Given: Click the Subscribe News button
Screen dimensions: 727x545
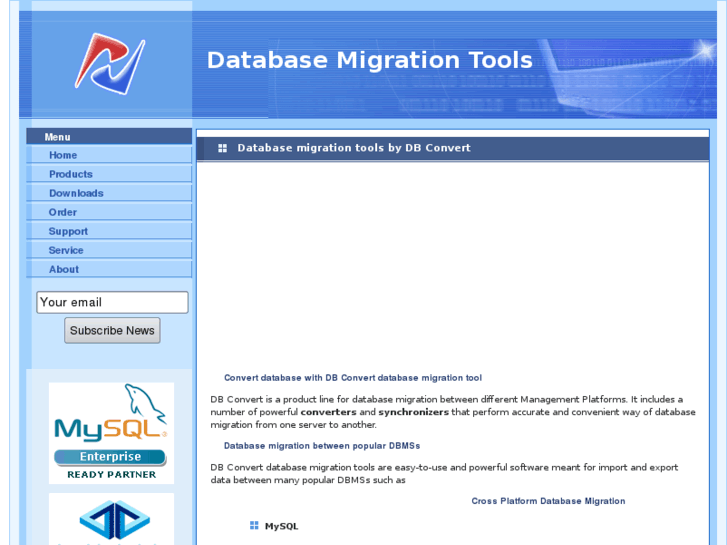Looking at the screenshot, I should tap(112, 330).
